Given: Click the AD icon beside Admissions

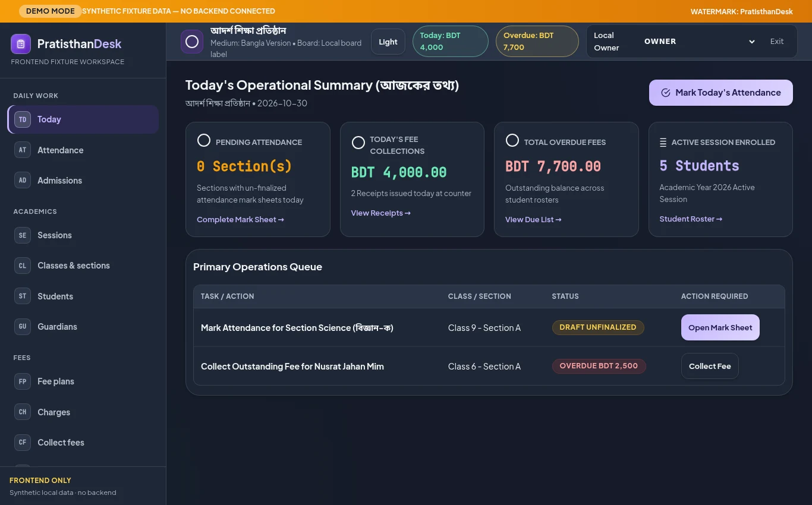Looking at the screenshot, I should [23, 181].
